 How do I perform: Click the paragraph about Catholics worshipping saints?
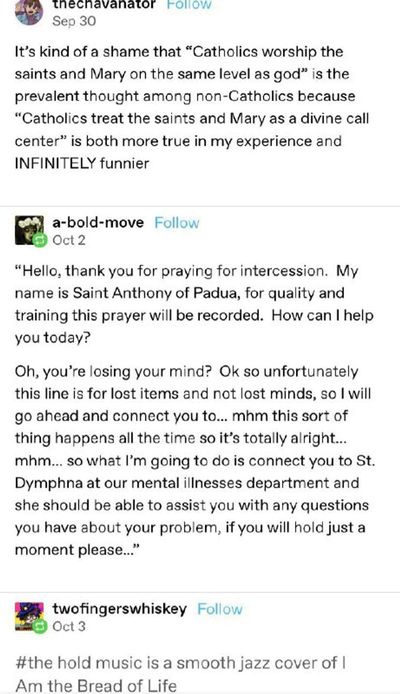click(192, 108)
